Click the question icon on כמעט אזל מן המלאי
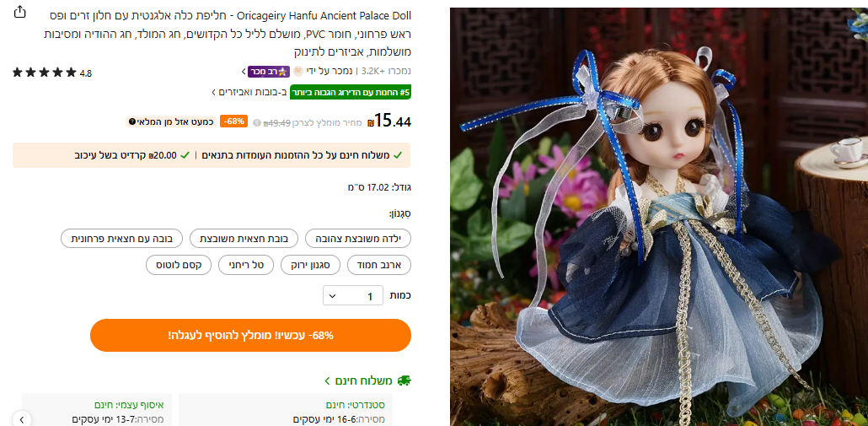Screen dimensions: 868x426 click(x=131, y=121)
